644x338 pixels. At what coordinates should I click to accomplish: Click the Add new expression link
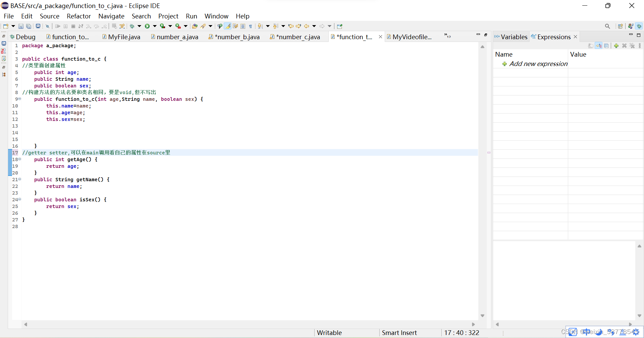[538, 64]
